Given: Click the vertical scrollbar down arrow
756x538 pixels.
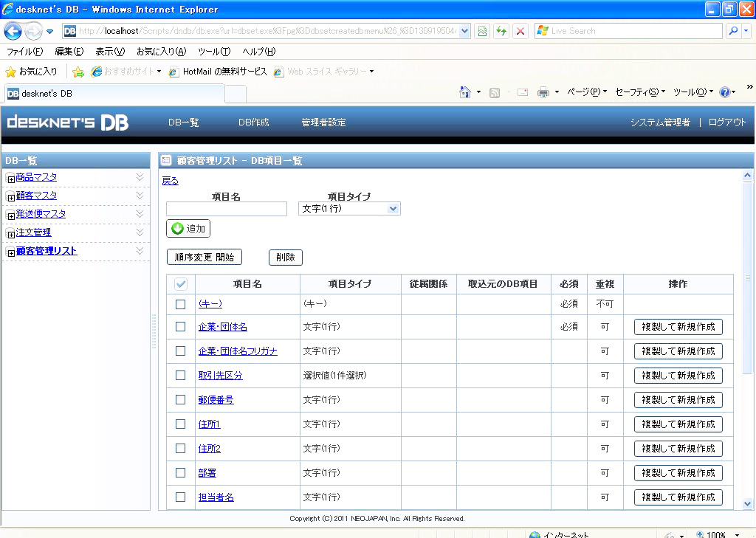Looking at the screenshot, I should coord(747,503).
